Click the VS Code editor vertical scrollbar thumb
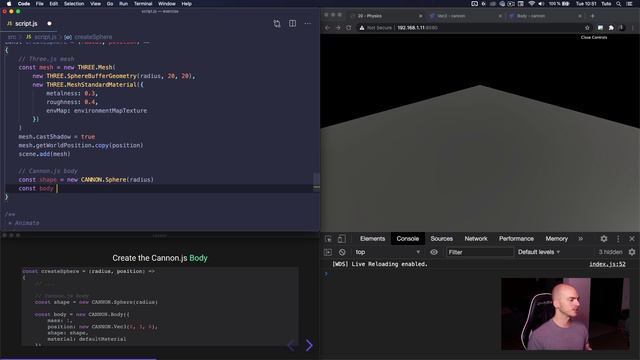 (x=316, y=179)
